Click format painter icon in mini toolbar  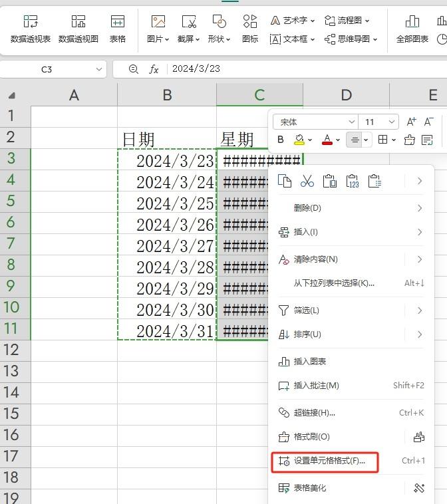click(x=409, y=140)
